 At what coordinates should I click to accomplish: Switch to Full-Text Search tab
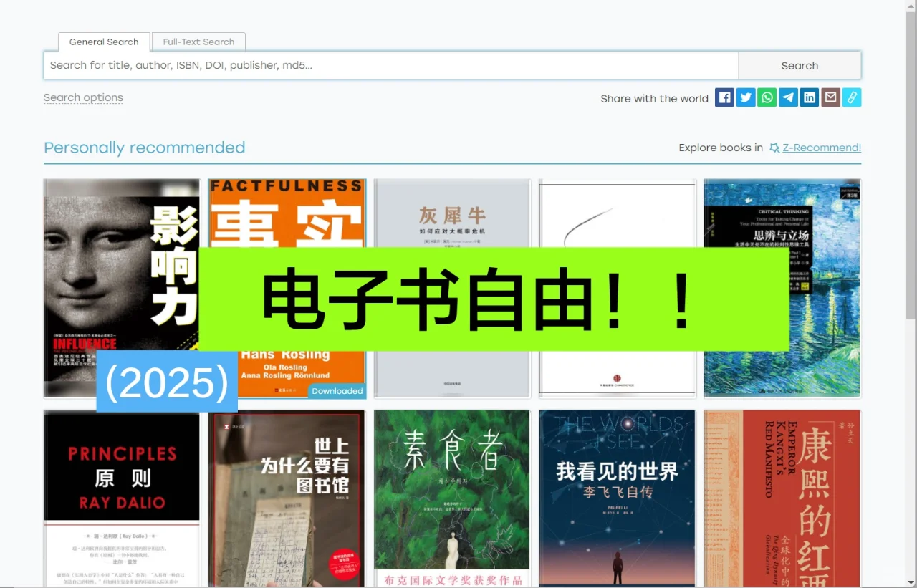pos(198,42)
